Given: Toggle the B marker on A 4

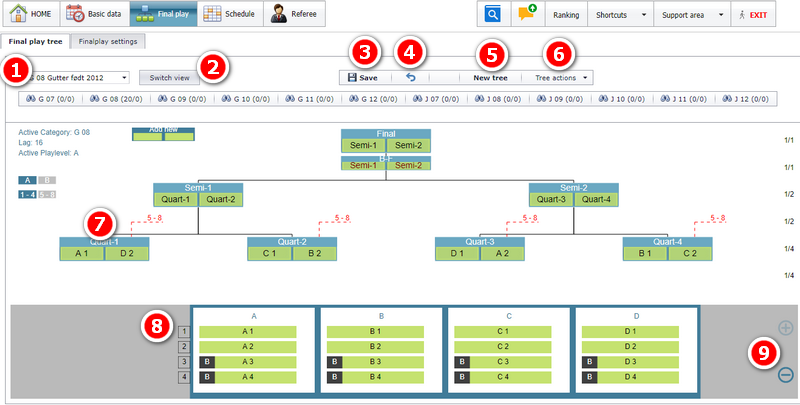Looking at the screenshot, I should 207,378.
